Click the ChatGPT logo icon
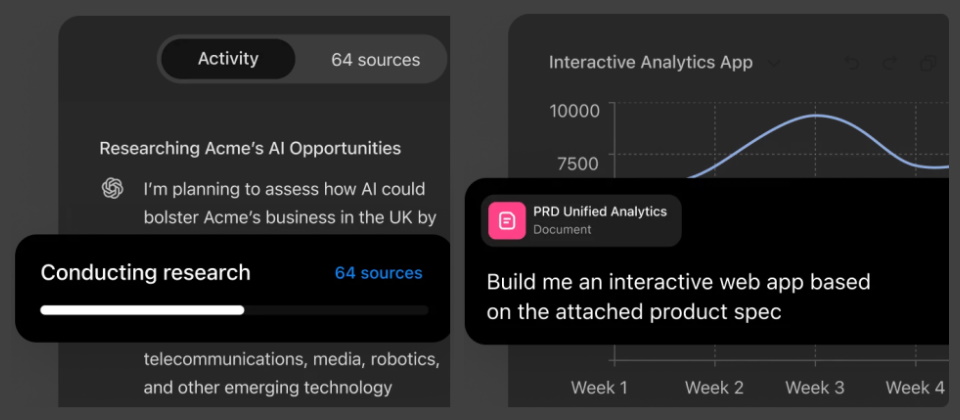This screenshot has width=960, height=420. (113, 189)
